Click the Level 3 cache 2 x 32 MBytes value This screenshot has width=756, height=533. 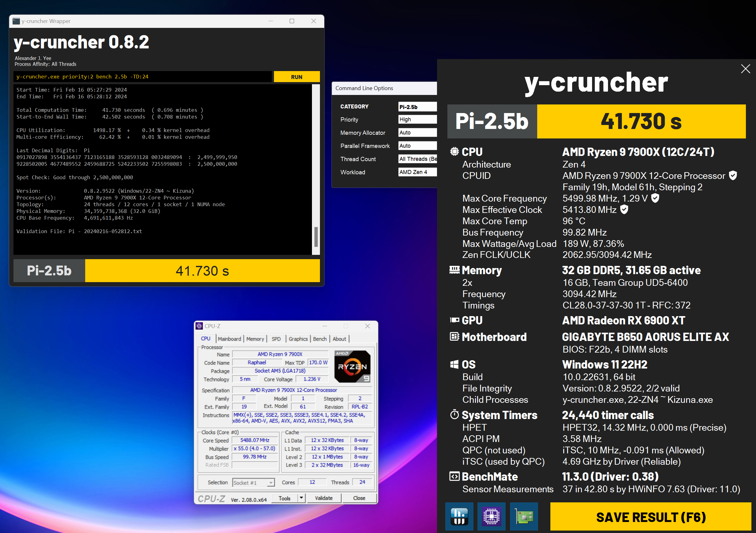(x=327, y=465)
